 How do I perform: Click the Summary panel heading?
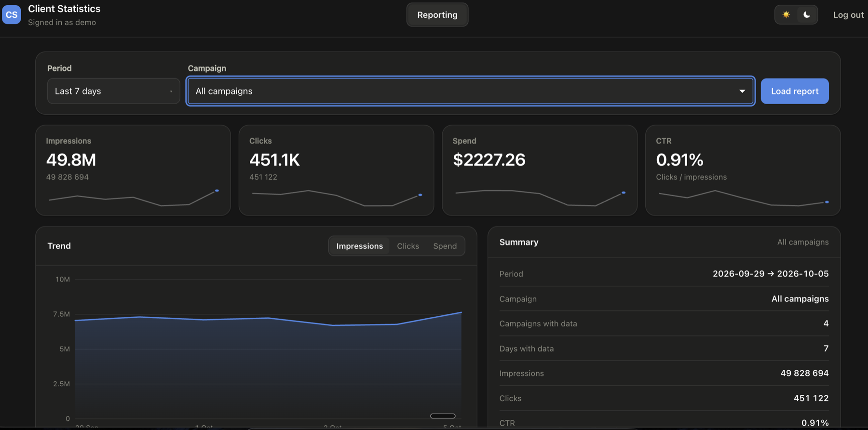pos(519,242)
